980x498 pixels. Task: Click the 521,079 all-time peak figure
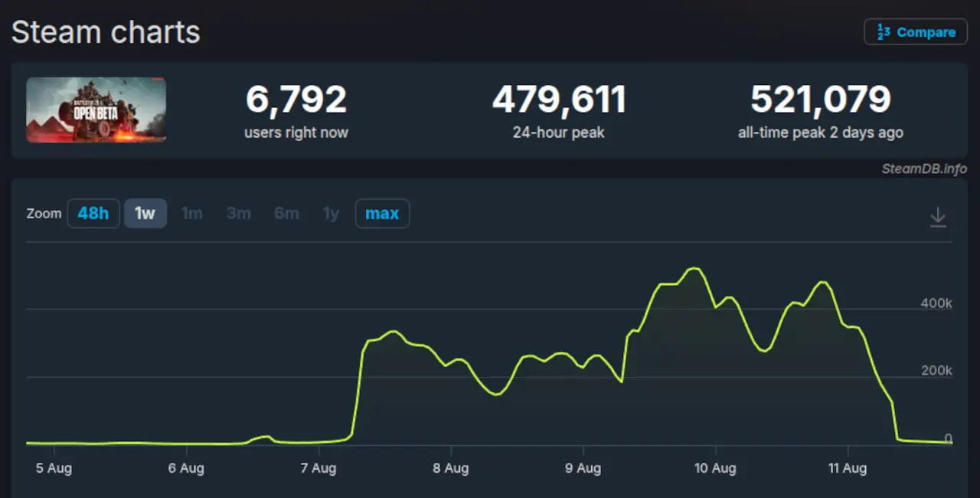tap(820, 100)
